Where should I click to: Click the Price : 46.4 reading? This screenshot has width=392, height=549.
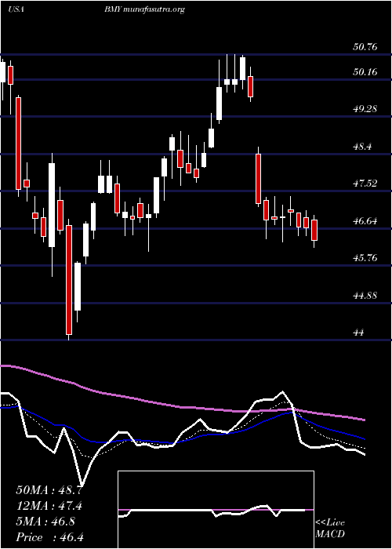pos(49,537)
